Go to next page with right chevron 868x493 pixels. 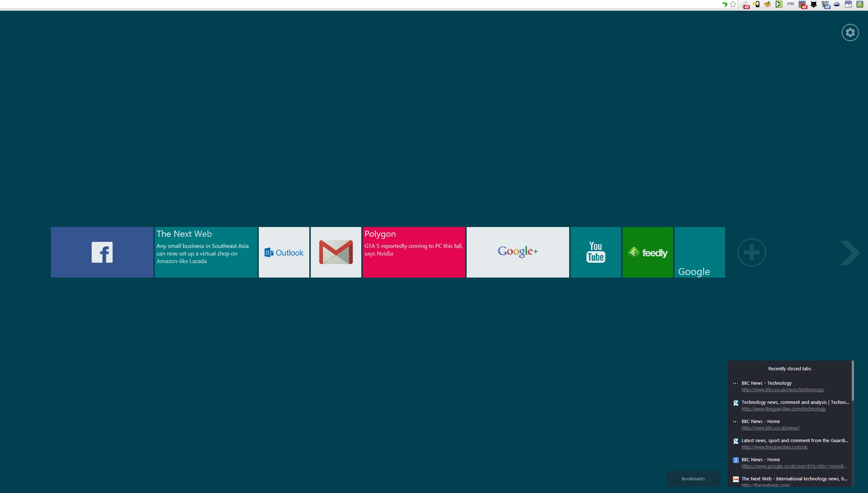pos(850,253)
